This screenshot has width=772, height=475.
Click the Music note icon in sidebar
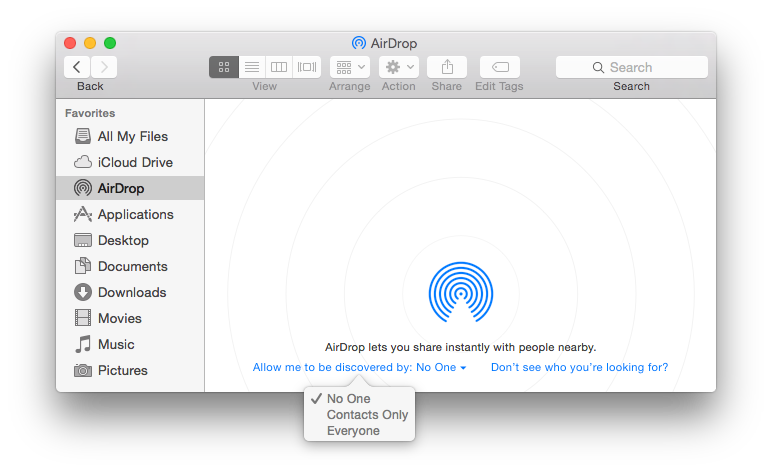(83, 344)
